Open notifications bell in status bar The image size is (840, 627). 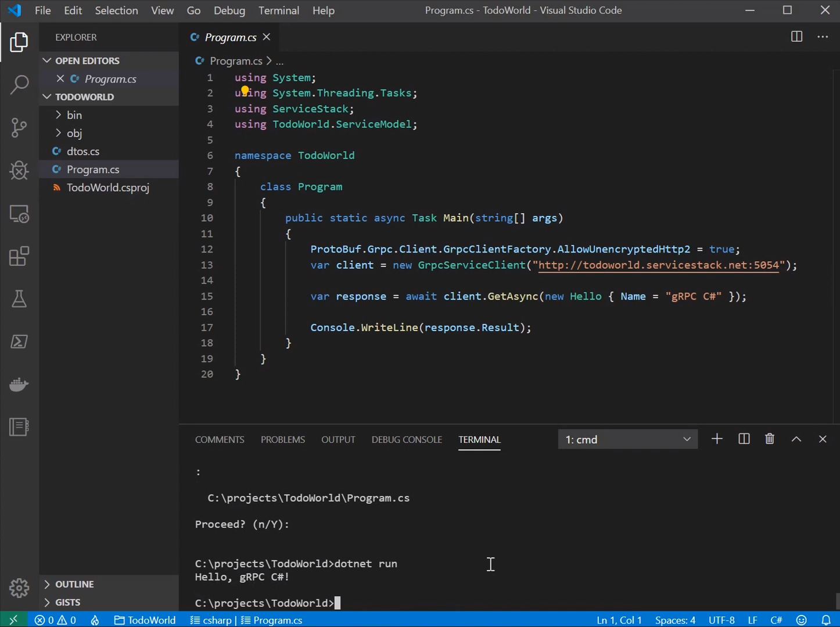tap(825, 620)
